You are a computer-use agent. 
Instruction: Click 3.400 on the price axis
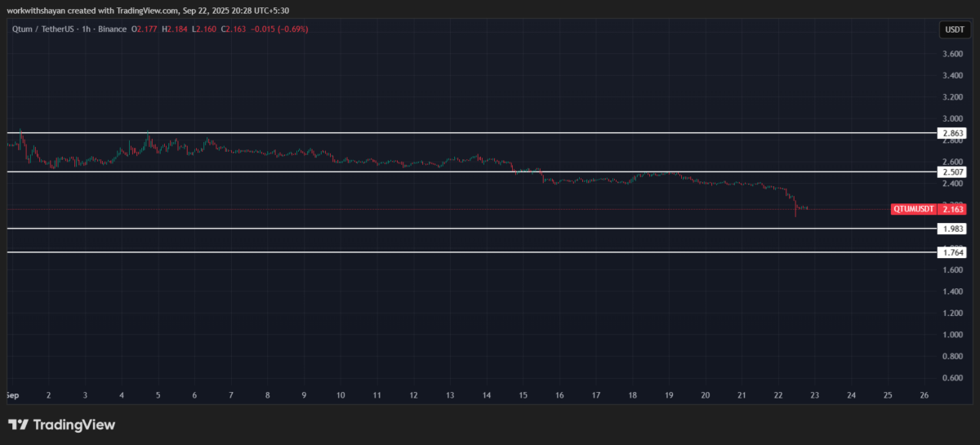pyautogui.click(x=952, y=76)
